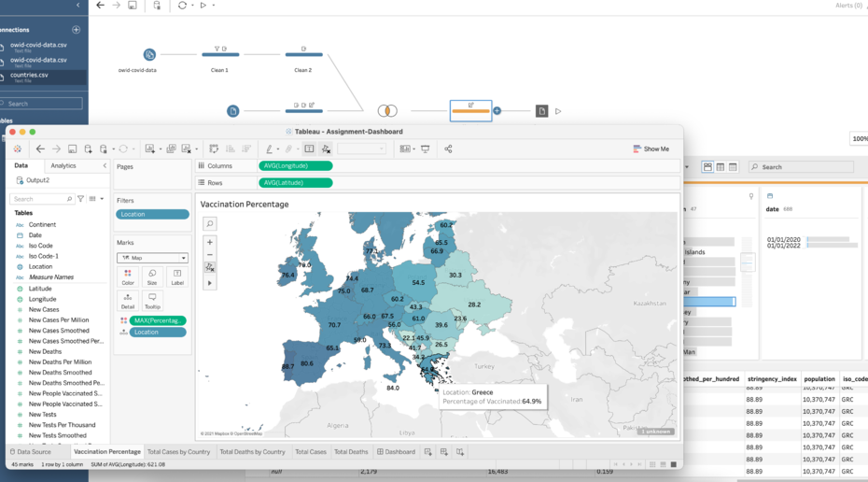Open the Total Cases by Country sheet tab

tap(178, 451)
